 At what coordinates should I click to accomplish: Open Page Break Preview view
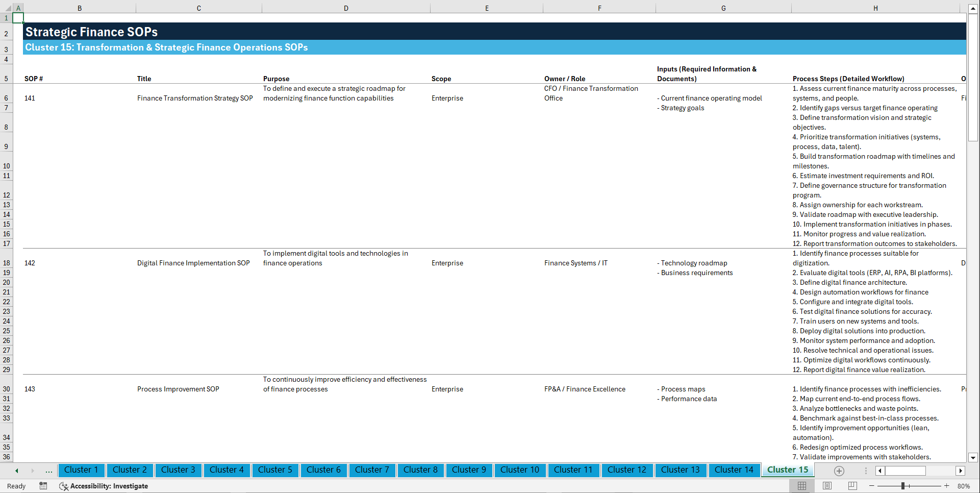[852, 486]
